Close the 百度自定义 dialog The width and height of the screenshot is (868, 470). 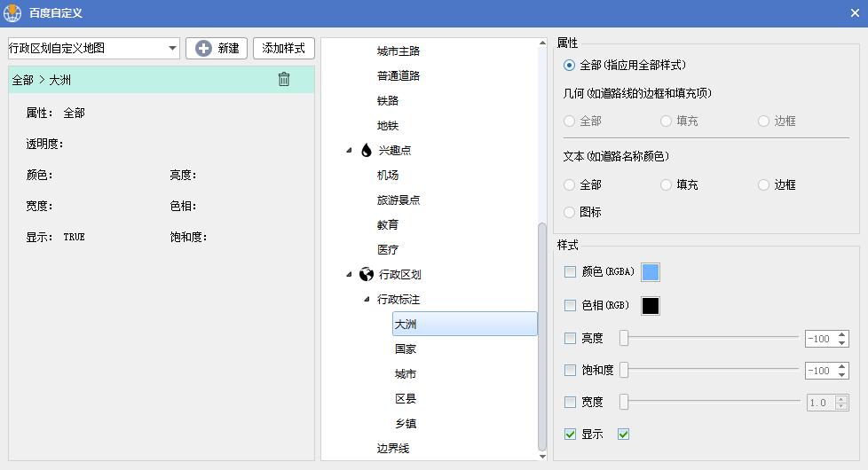click(x=855, y=12)
